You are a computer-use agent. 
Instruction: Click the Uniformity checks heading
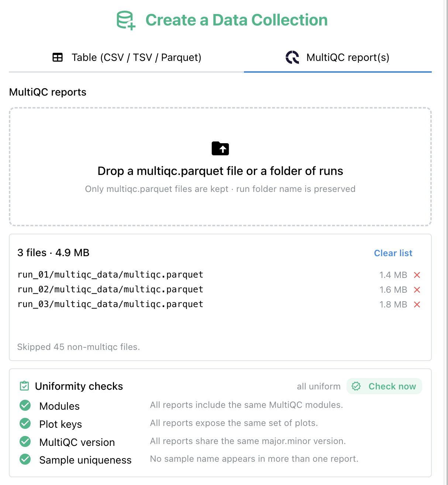[79, 386]
